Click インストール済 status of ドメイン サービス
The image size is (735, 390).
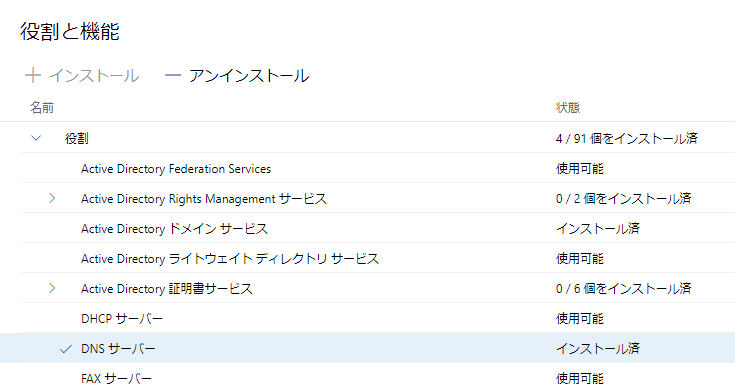pyautogui.click(x=598, y=229)
